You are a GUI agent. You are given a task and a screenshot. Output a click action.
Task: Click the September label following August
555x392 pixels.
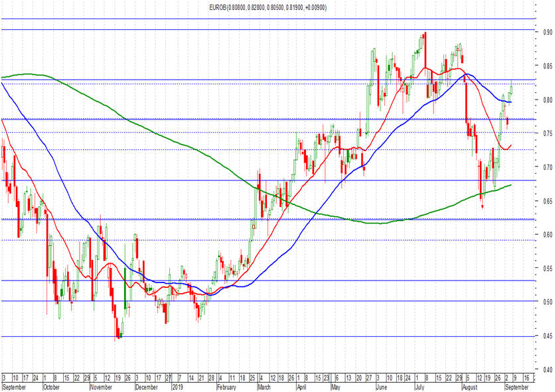(517, 387)
